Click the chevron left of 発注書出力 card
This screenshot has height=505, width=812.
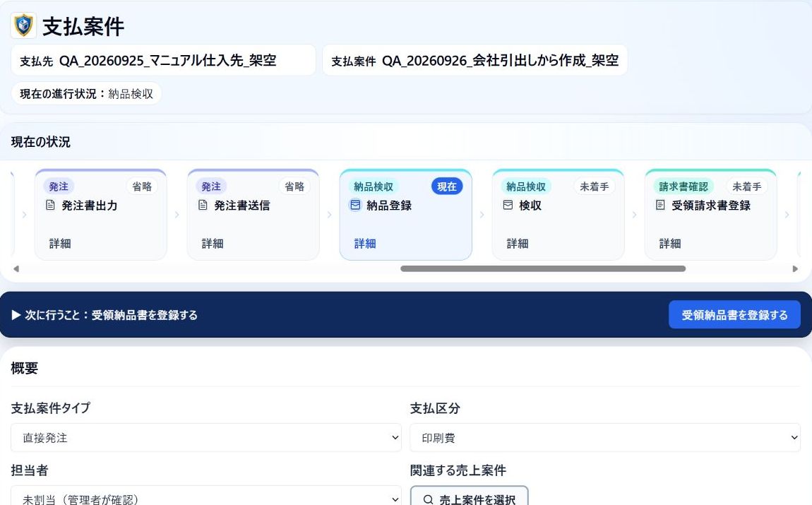[x=24, y=215]
